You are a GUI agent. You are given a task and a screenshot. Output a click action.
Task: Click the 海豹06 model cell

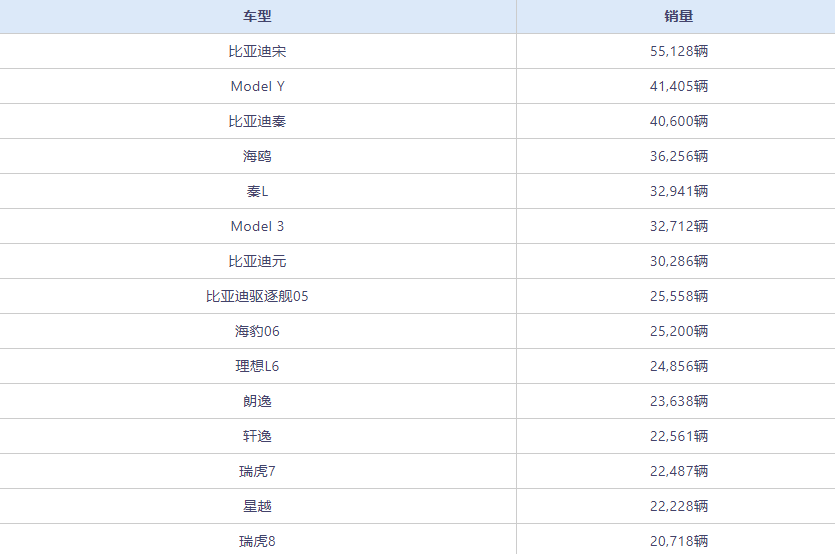tap(257, 331)
